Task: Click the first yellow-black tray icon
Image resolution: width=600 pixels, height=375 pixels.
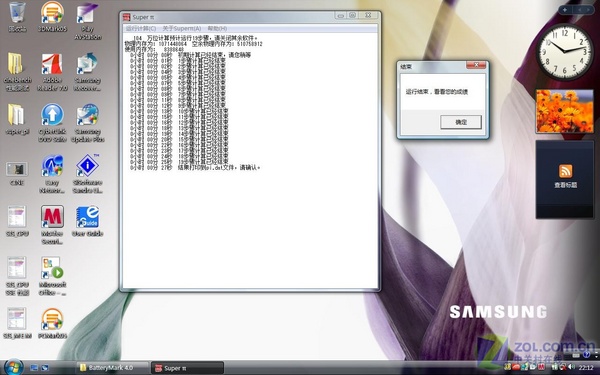Action: [x=508, y=368]
